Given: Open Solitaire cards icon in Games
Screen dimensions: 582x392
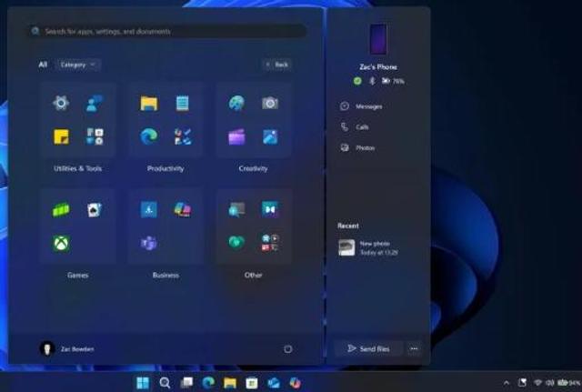Looking at the screenshot, I should (x=95, y=210).
